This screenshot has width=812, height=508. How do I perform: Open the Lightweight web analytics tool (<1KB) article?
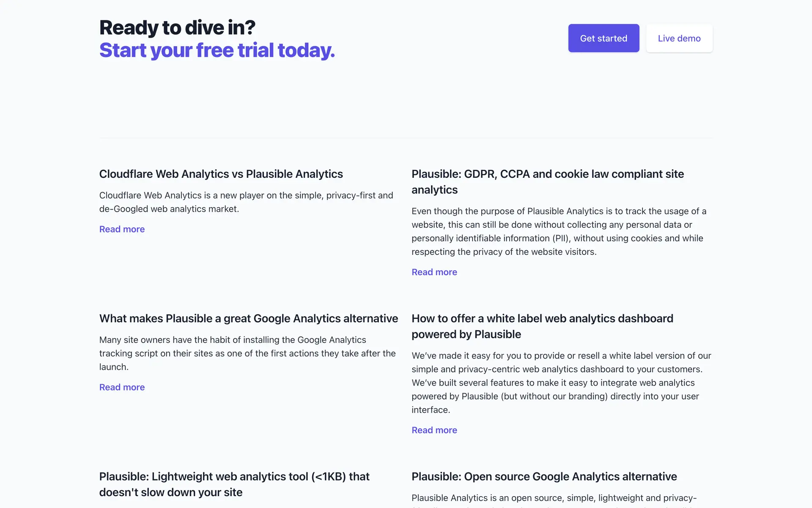pos(234,484)
